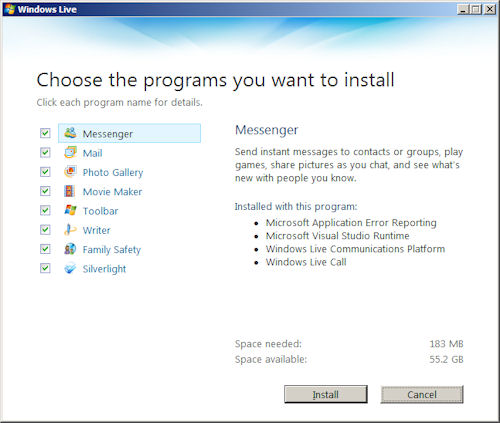Click 'Microsoft Application Error Reporting' text
Screen dimensions: 500x423
tap(351, 223)
